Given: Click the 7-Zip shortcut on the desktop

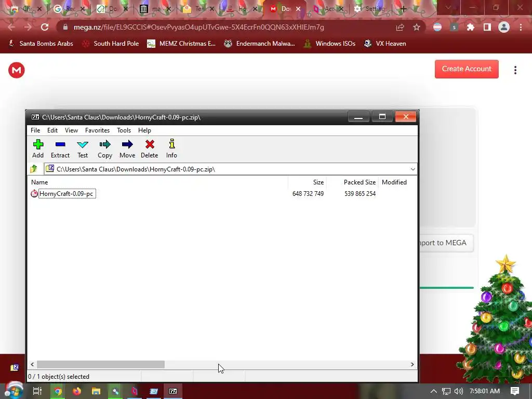Looking at the screenshot, I should coord(15,368).
